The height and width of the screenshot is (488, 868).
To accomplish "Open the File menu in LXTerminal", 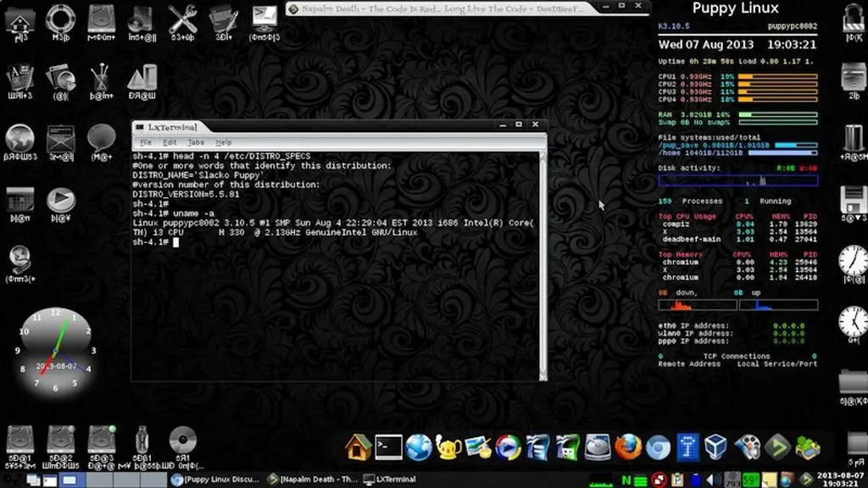I will click(x=146, y=142).
